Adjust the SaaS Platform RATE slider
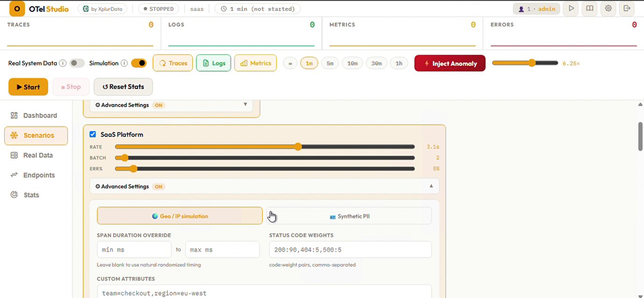This screenshot has width=644, height=298. click(x=265, y=147)
